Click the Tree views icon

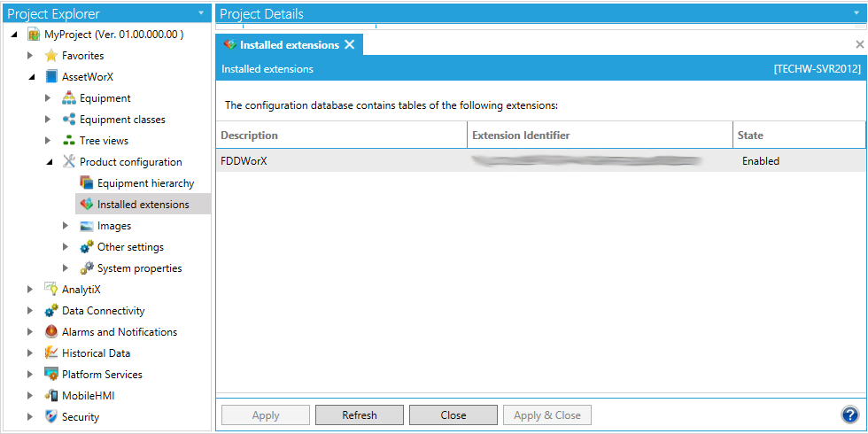pos(69,141)
